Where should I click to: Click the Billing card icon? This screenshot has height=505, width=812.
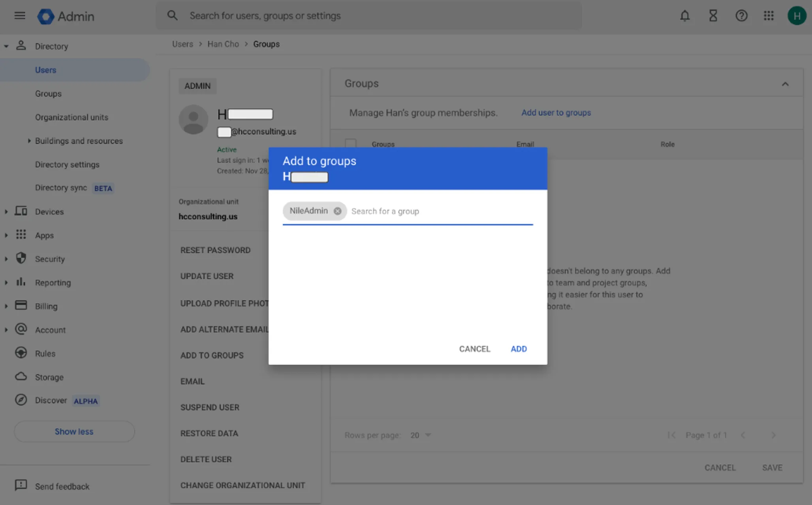pyautogui.click(x=21, y=305)
